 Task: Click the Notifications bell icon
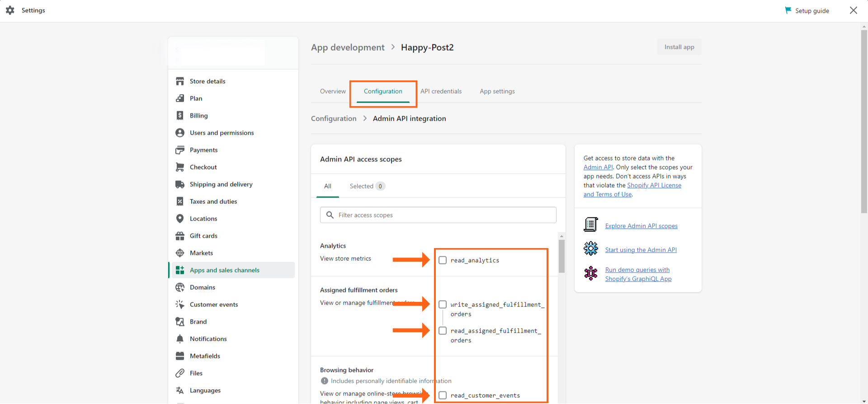pos(180,339)
